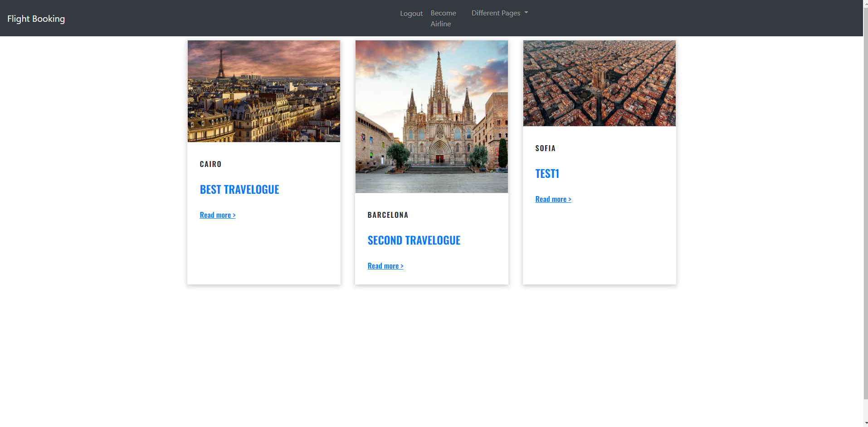
Task: Open the Barcelona cathedral image
Action: [432, 117]
